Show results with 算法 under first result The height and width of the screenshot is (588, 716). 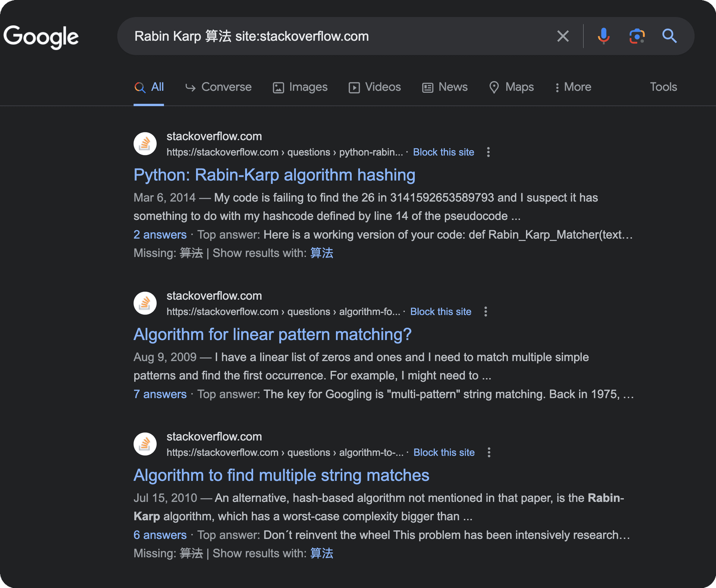(321, 253)
